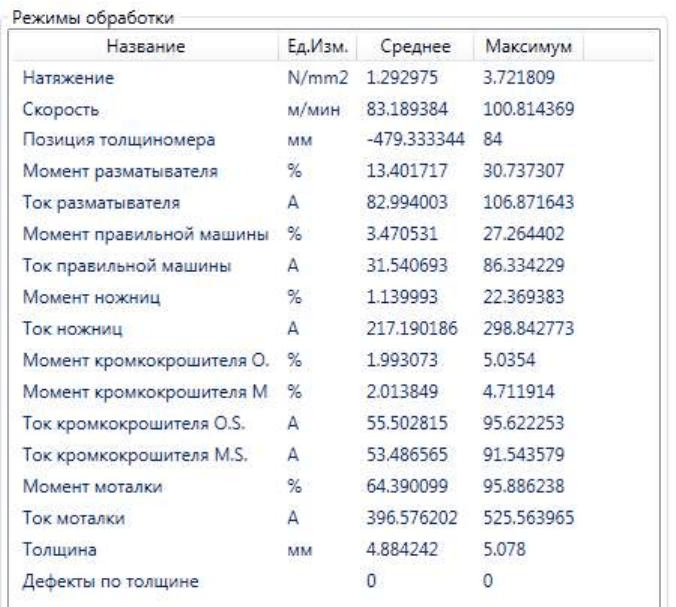Click the value 30.737307
The height and width of the screenshot is (607, 676).
click(x=523, y=171)
